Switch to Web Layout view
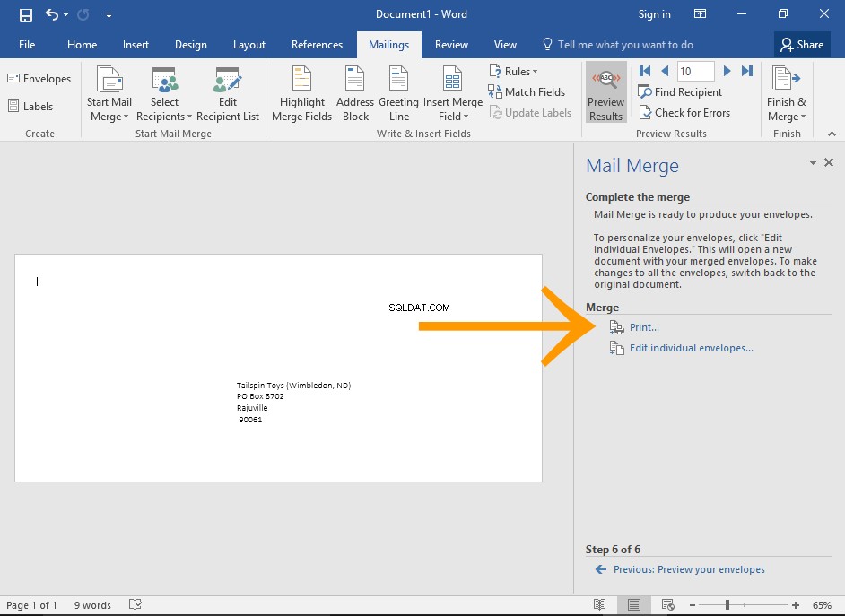Image resolution: width=845 pixels, height=616 pixels. (x=668, y=604)
